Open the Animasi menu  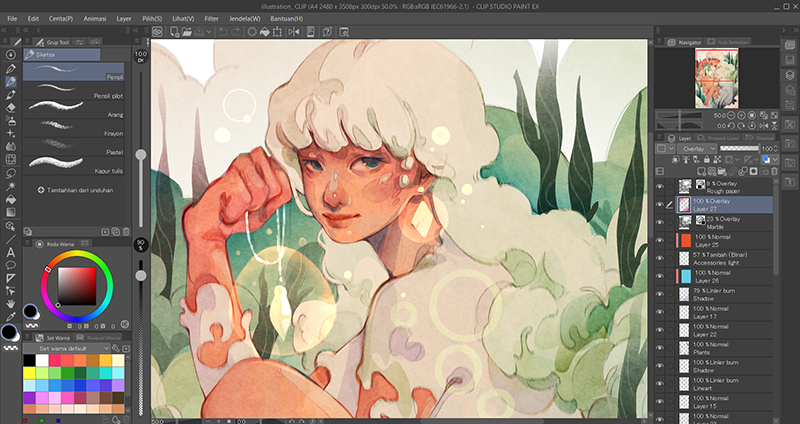93,18
